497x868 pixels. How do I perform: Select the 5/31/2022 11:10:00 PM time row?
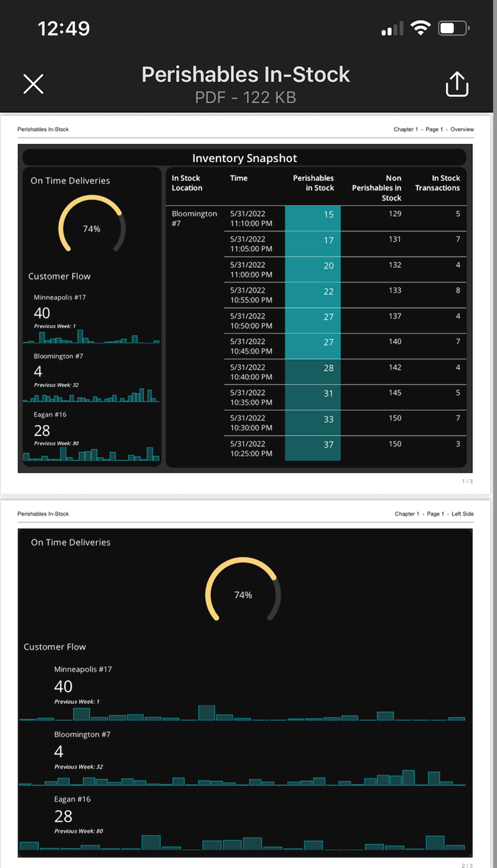251,218
